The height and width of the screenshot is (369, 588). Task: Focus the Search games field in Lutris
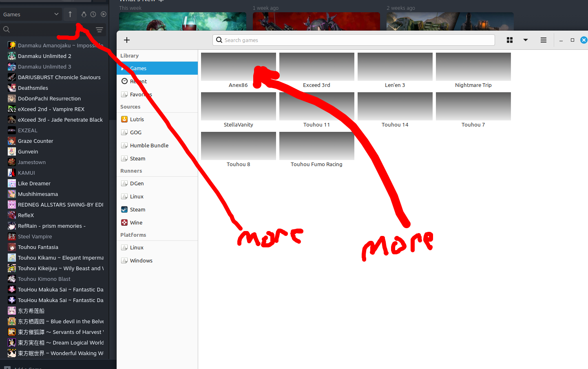(354, 40)
